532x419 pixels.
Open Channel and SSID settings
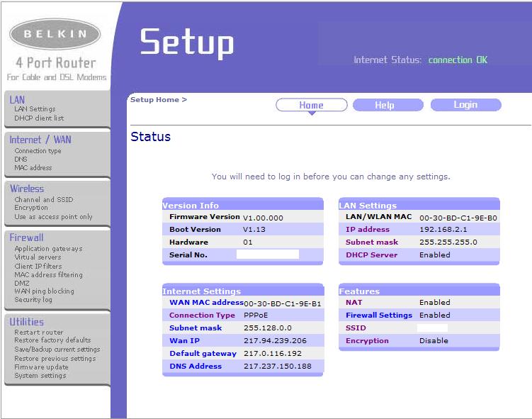[x=44, y=200]
